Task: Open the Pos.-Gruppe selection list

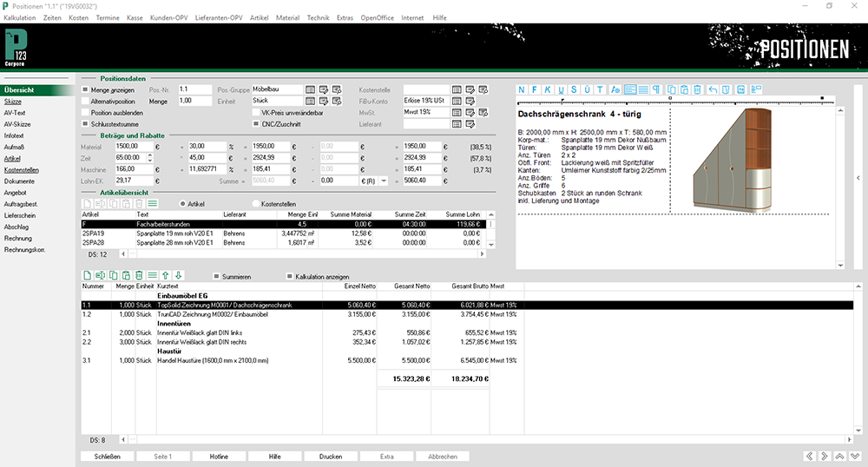Action: click(x=310, y=89)
